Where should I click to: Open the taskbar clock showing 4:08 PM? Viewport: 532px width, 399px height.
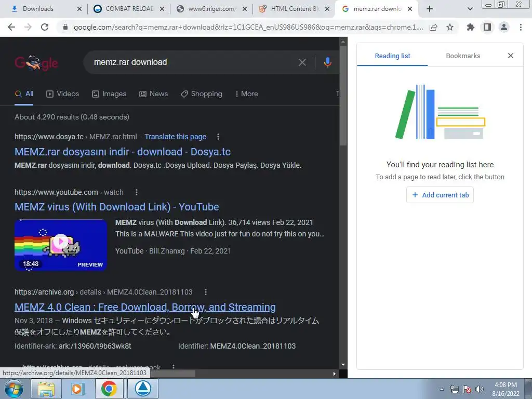click(506, 389)
